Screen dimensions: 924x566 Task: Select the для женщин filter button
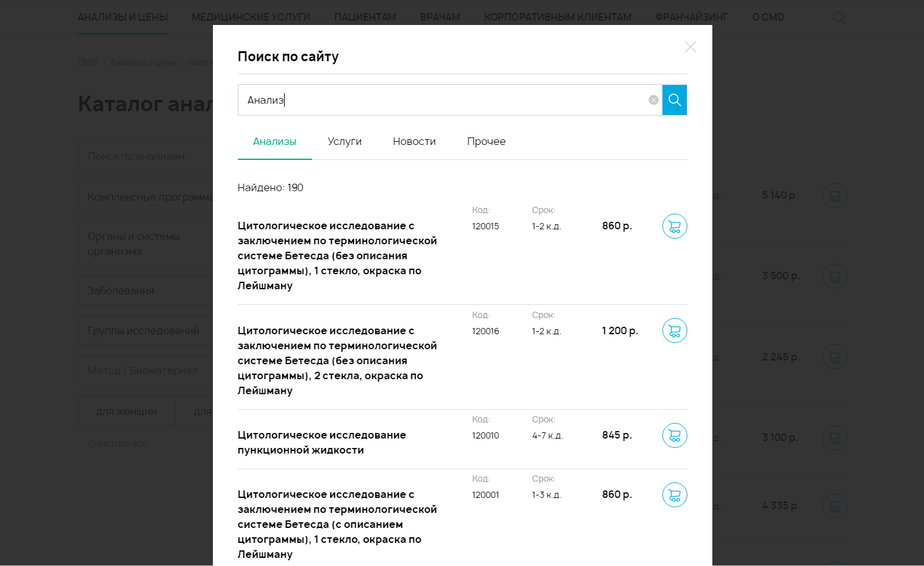coord(127,411)
